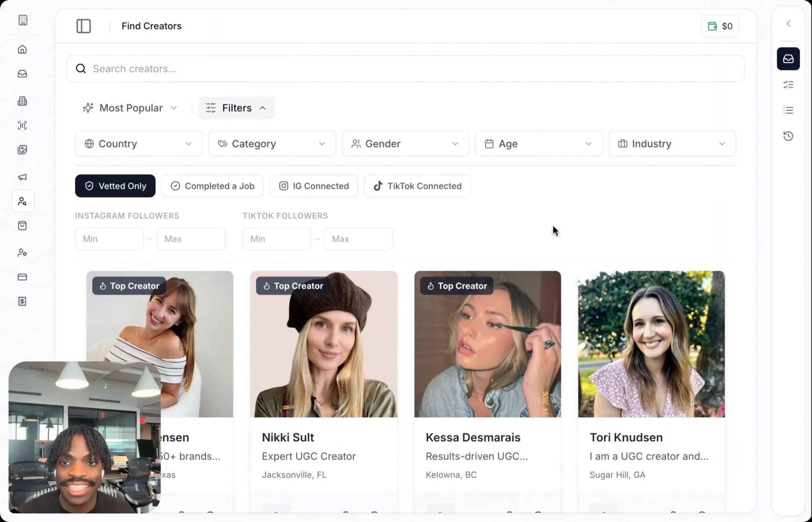Click the Nikki Sult name
The width and height of the screenshot is (812, 522).
pyautogui.click(x=288, y=437)
